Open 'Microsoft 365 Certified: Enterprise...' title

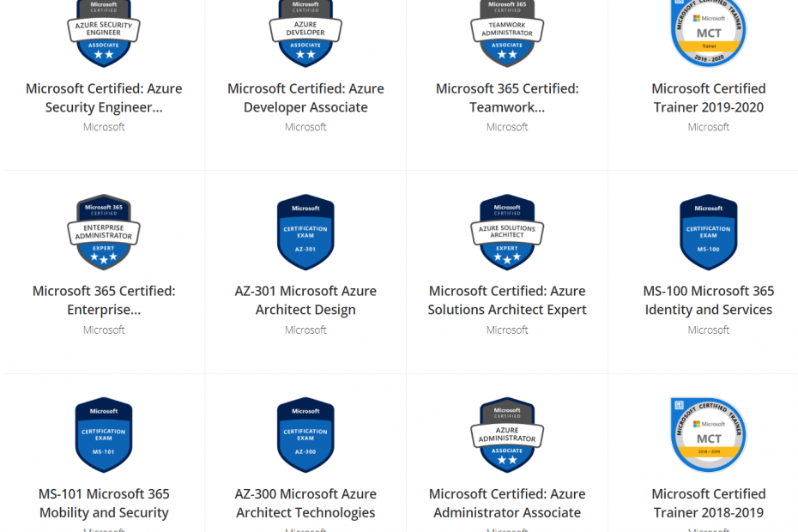click(104, 300)
